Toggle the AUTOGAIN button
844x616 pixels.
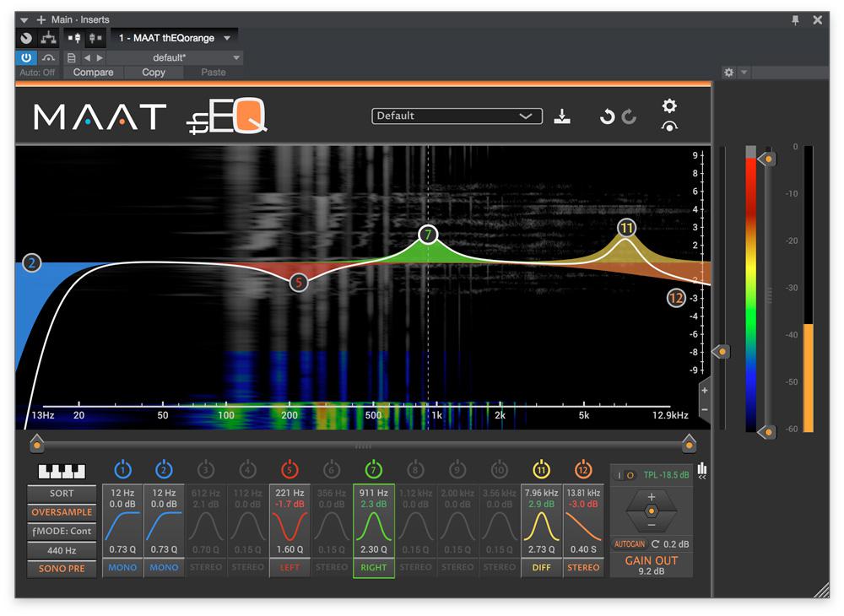[x=630, y=544]
